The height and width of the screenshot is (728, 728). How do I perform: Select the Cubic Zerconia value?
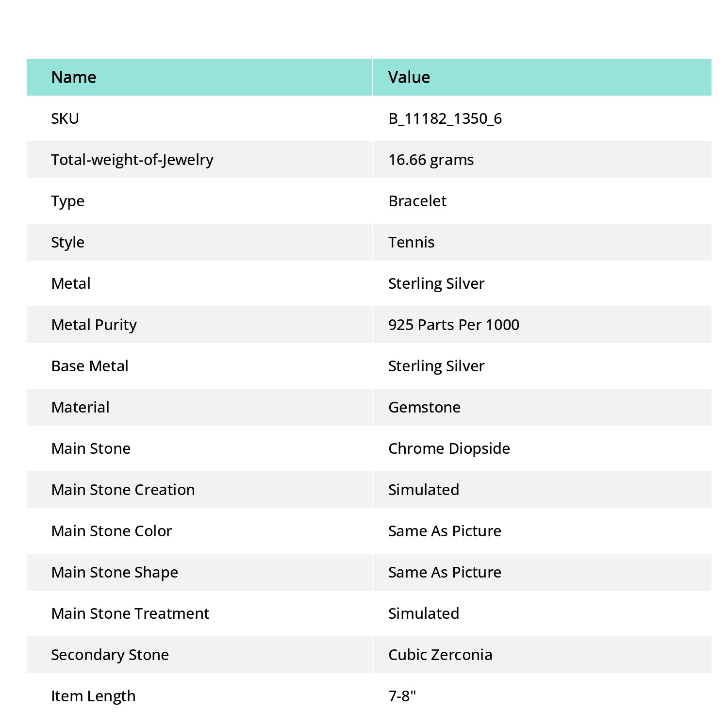(441, 655)
